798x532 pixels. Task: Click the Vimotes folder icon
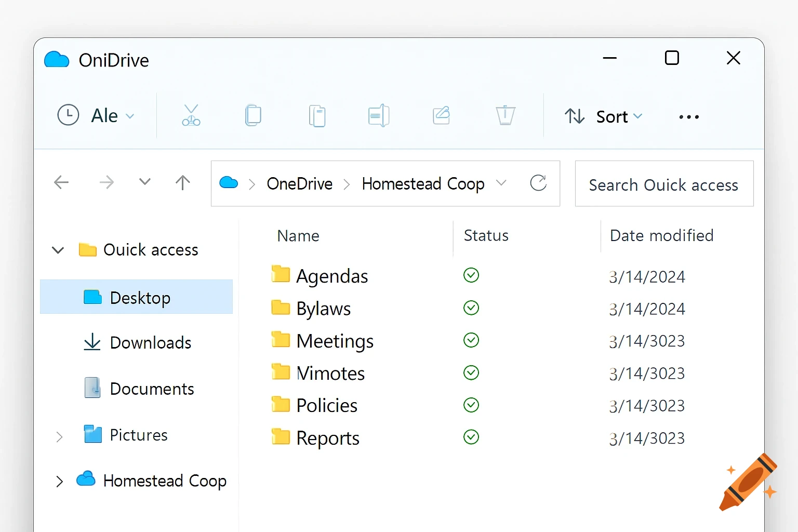click(x=281, y=371)
